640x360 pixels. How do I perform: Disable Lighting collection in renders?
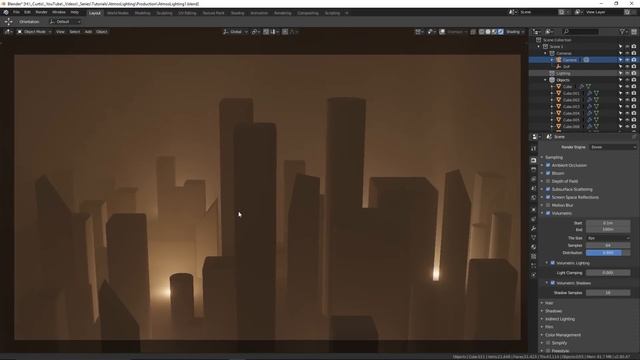[634, 73]
